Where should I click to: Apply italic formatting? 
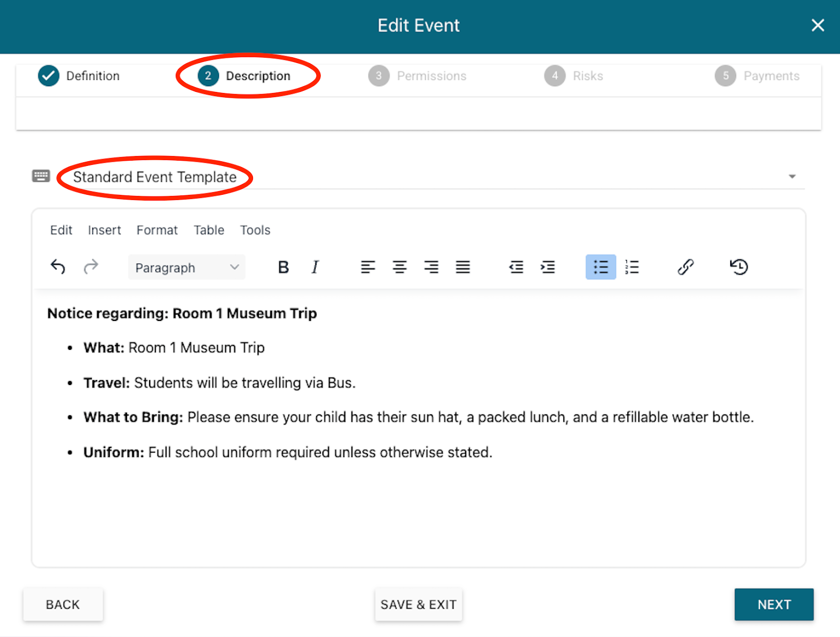click(315, 267)
